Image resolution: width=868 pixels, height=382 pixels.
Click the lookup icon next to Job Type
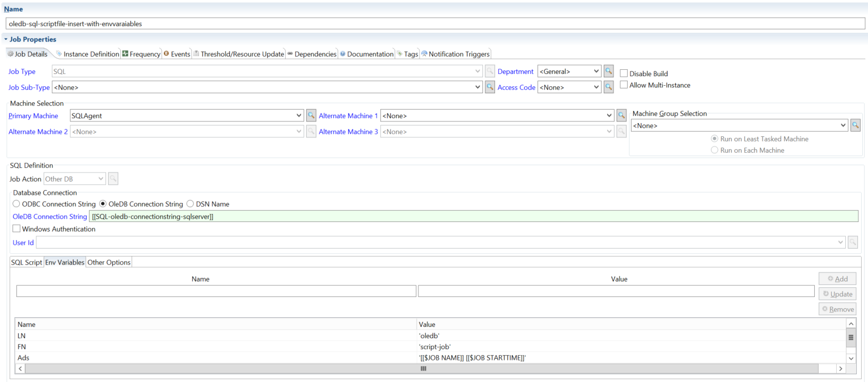490,72
